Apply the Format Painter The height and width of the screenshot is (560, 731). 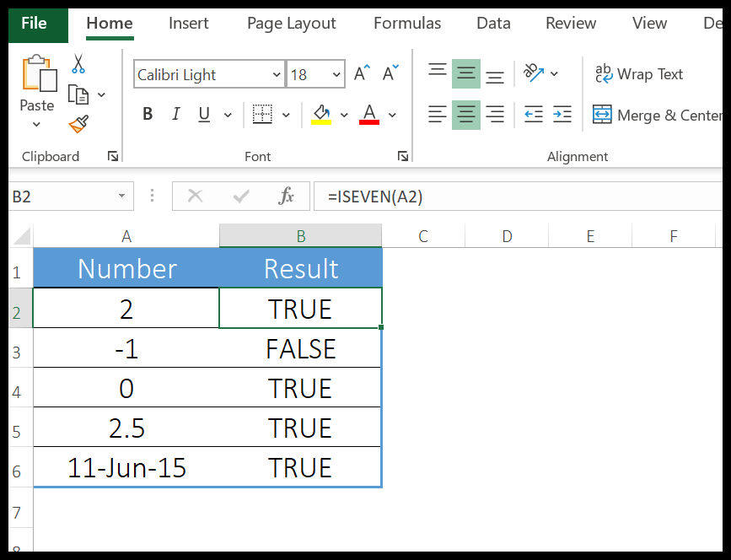pos(78,123)
